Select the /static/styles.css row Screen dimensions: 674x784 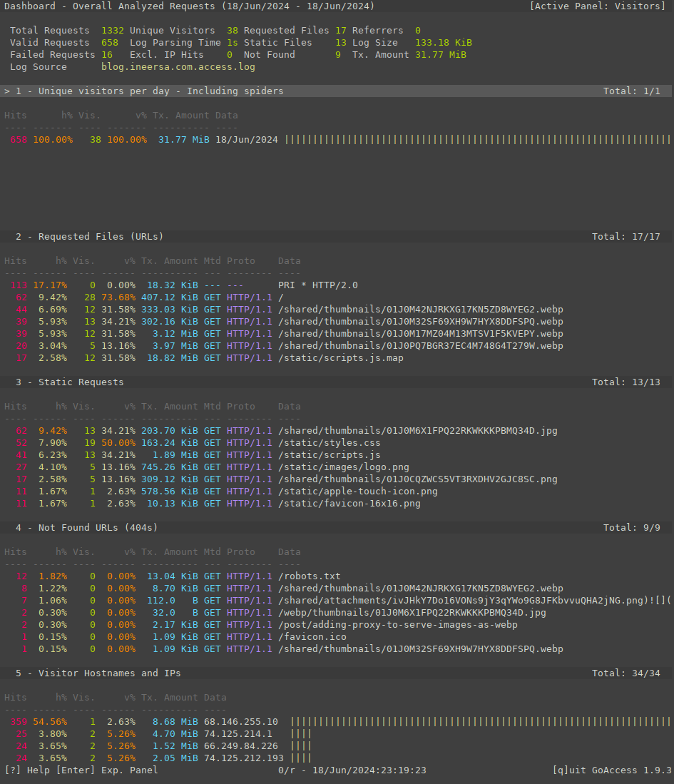[336, 442]
